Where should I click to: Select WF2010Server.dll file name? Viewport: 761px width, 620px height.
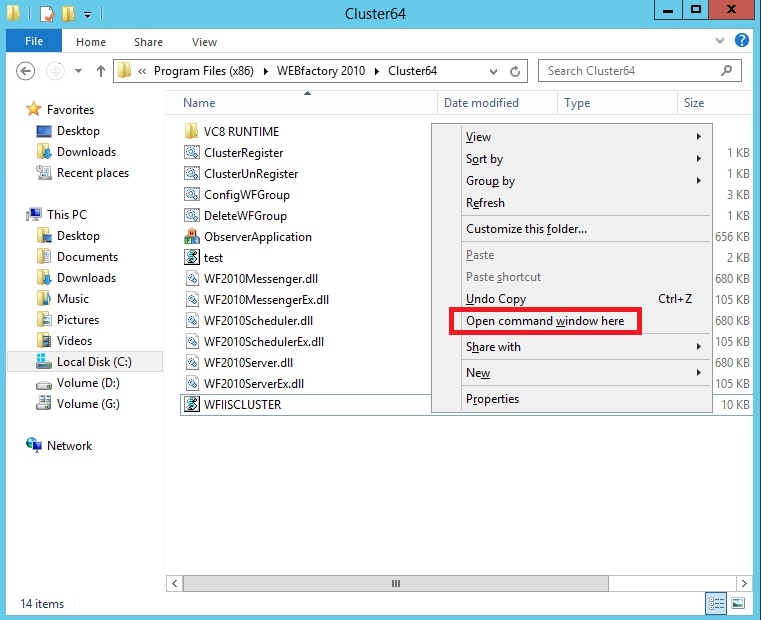[x=248, y=363]
